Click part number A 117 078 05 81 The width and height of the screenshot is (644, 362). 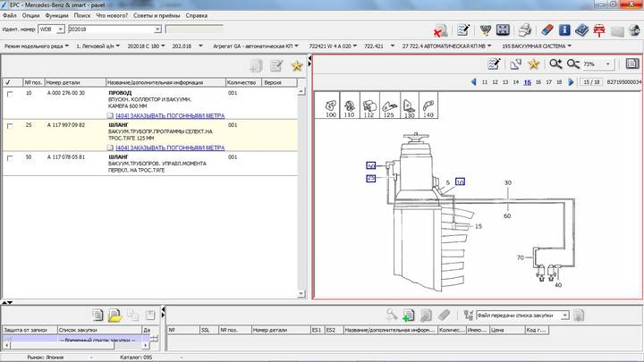[x=66, y=157]
